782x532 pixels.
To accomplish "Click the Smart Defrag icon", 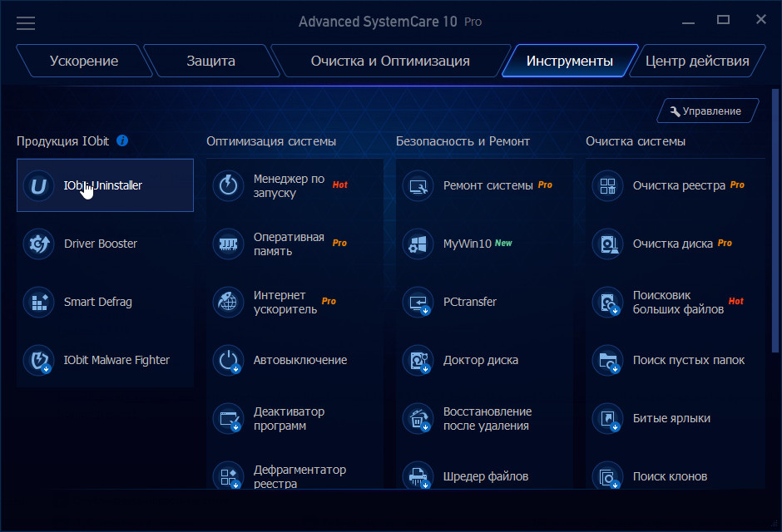I will click(x=38, y=303).
